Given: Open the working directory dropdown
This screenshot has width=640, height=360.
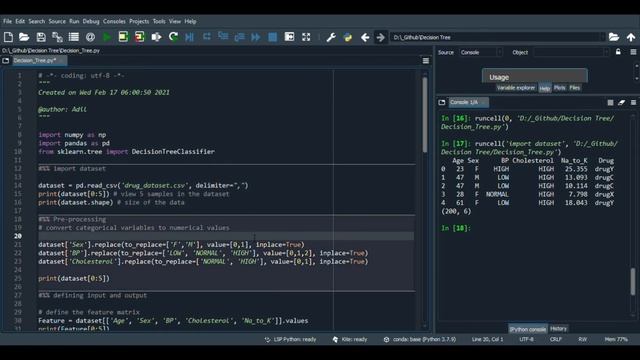Looking at the screenshot, I should [x=602, y=37].
